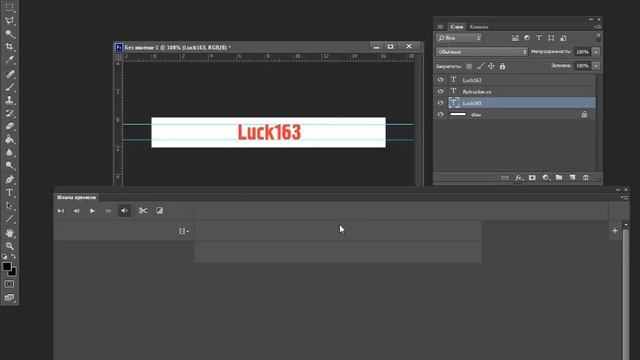Select the Zoom magnifier tool
The height and width of the screenshot is (360, 640).
[x=9, y=246]
